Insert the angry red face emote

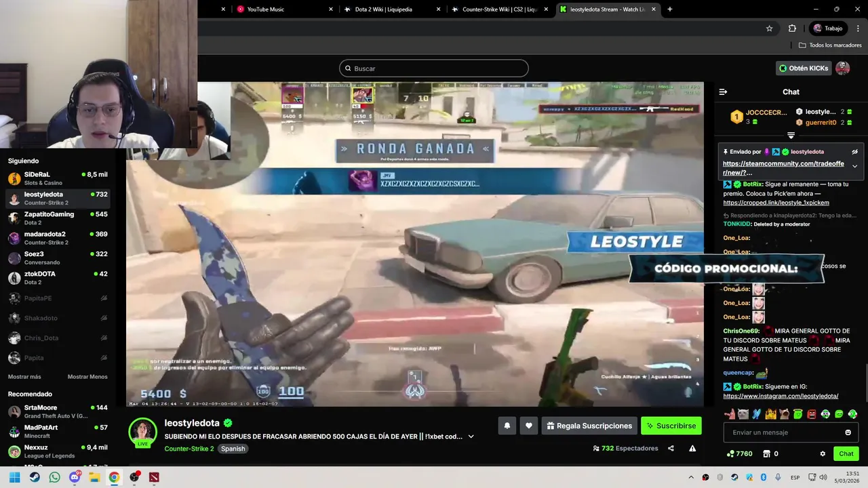[x=811, y=414]
